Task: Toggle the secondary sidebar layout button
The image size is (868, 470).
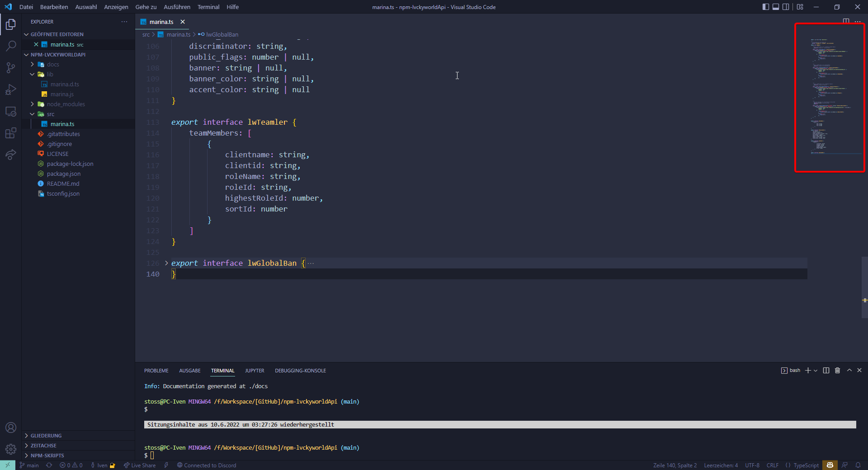Action: (x=786, y=7)
